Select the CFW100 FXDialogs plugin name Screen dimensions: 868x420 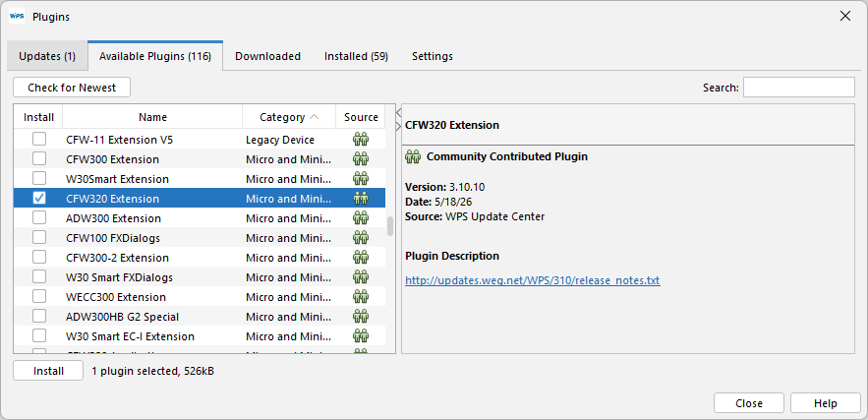point(113,238)
